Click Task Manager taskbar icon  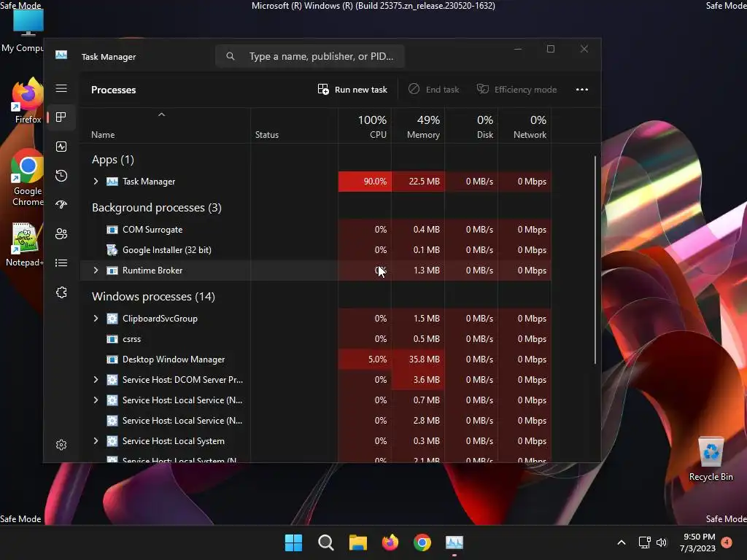(x=454, y=542)
